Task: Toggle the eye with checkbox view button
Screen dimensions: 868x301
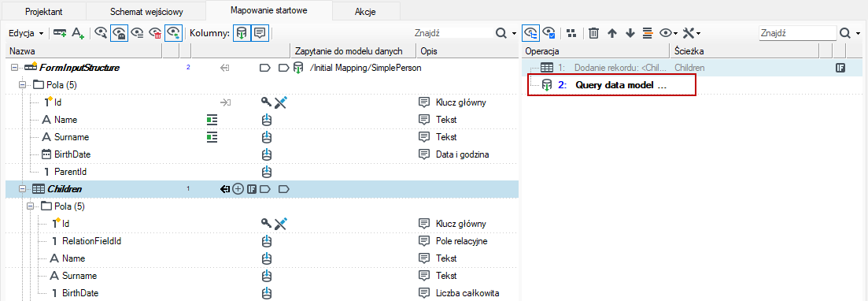Action: tap(549, 33)
